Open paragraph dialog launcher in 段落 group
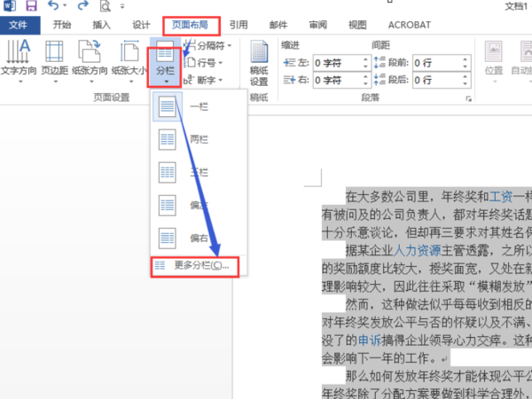Viewport: 532px width, 399px height. pos(469,99)
